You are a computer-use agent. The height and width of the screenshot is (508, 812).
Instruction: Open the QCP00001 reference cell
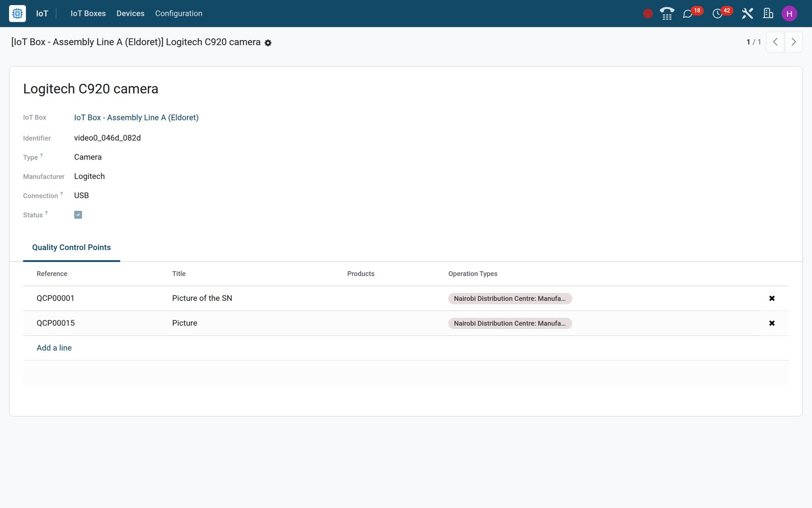(x=55, y=298)
